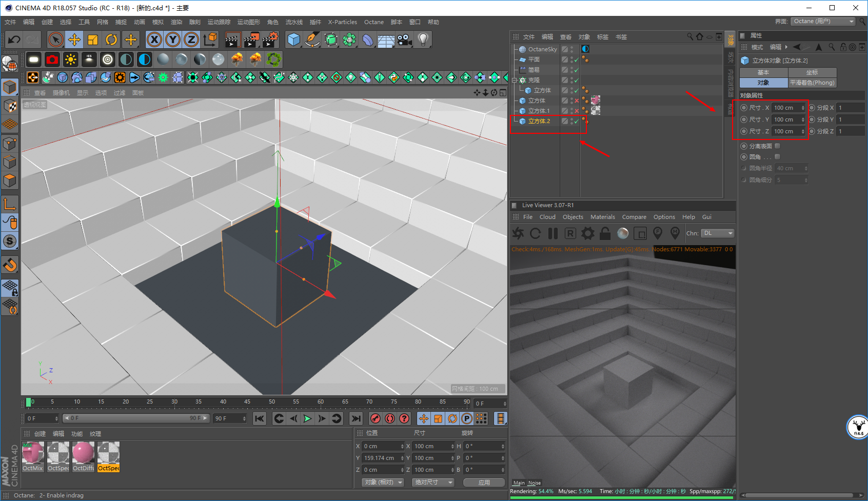
Task: Click the red Octane camera icon
Action: point(52,60)
